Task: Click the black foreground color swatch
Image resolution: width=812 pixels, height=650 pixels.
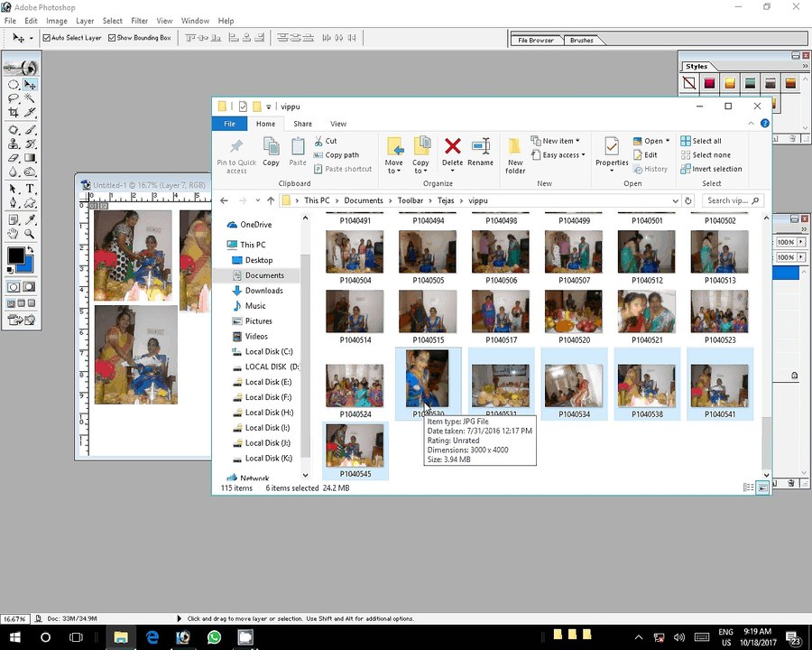Action: pyautogui.click(x=15, y=255)
